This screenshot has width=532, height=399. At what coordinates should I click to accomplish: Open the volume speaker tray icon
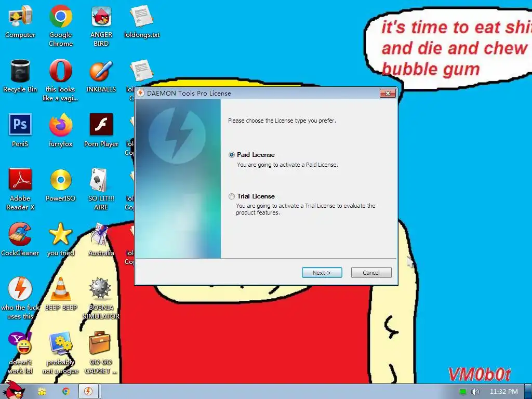[475, 392]
